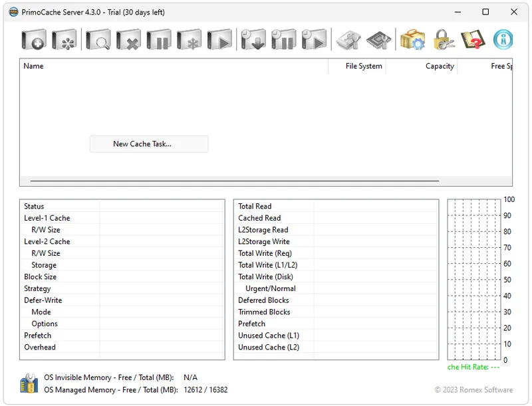Click R/W Size under Level-1 Cache
Image resolution: width=532 pixels, height=406 pixels.
[x=122, y=230]
